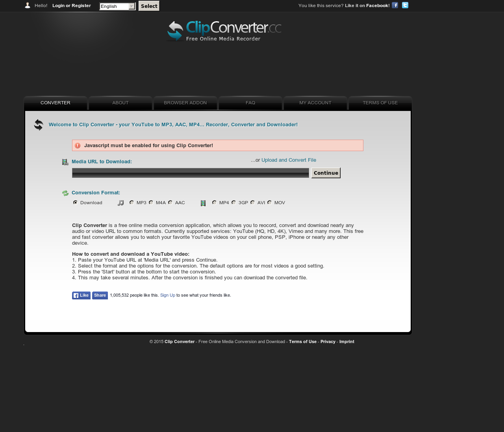504x432 pixels.
Task: Click the ClipConverter.cc logo
Action: [x=224, y=31]
